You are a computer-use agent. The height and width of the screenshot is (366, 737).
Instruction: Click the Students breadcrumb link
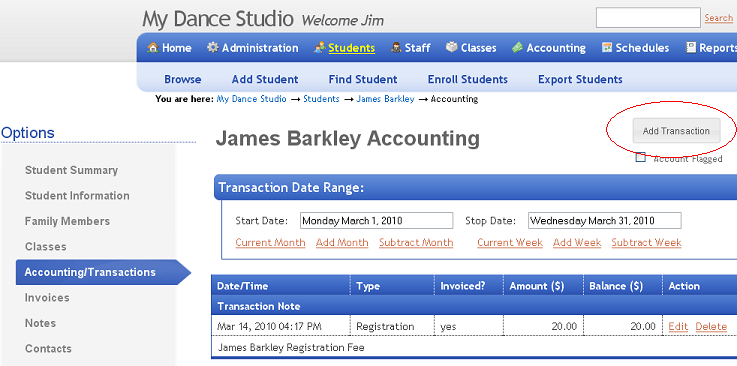[321, 99]
